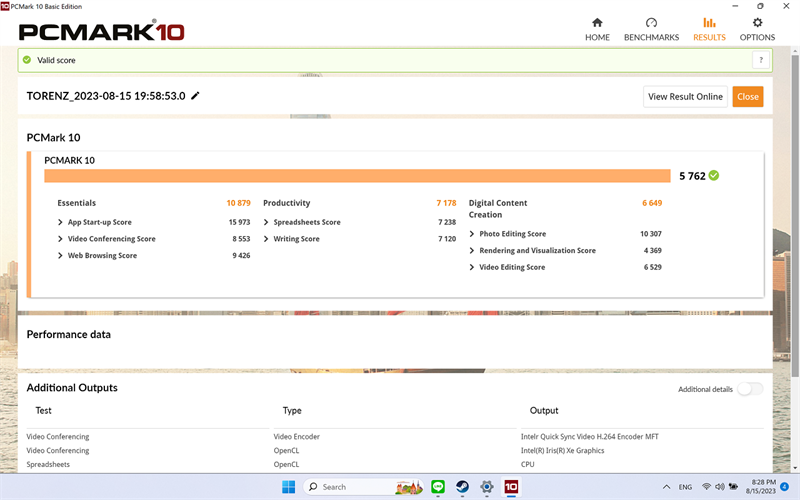Open the Results bar chart icon
Screen dimensions: 800x500
click(709, 22)
